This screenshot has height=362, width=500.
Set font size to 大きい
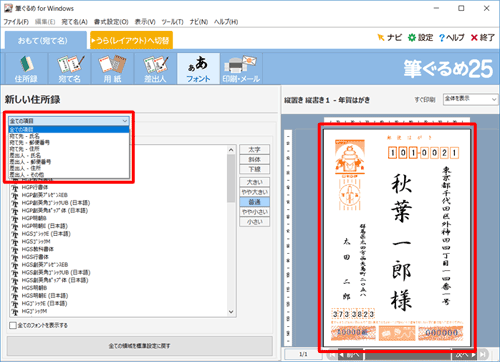pyautogui.click(x=254, y=182)
